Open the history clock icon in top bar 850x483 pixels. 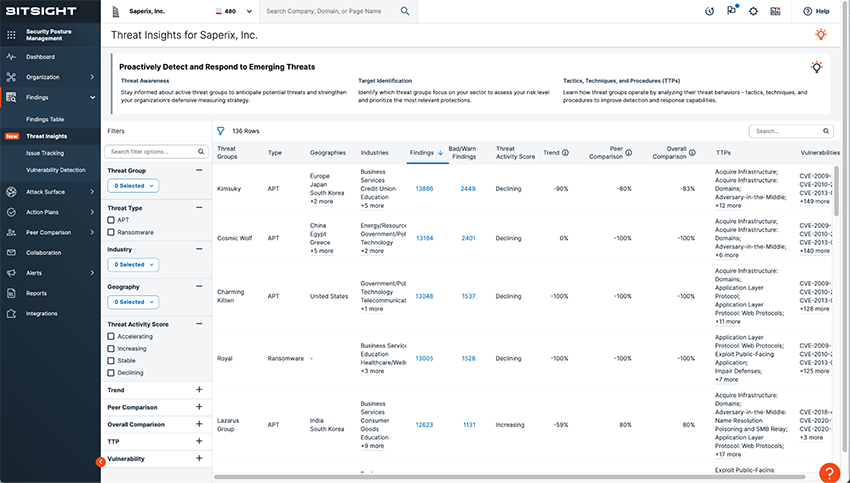coord(709,11)
